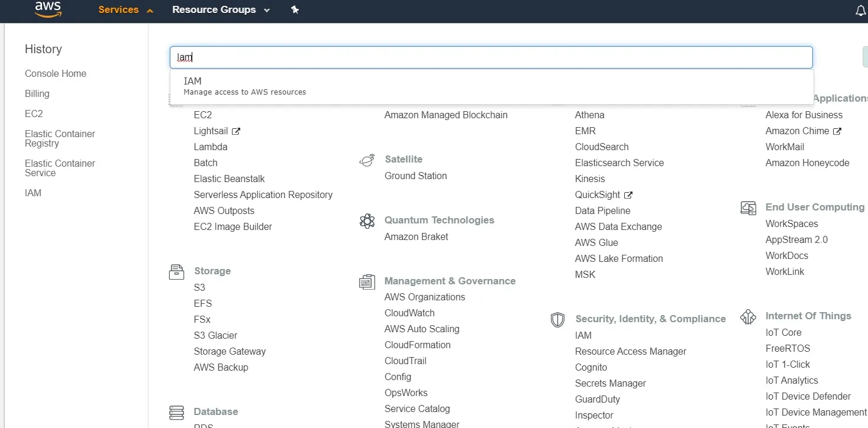This screenshot has height=428, width=868.
Task: Open AWS Organizations
Action: [425, 297]
